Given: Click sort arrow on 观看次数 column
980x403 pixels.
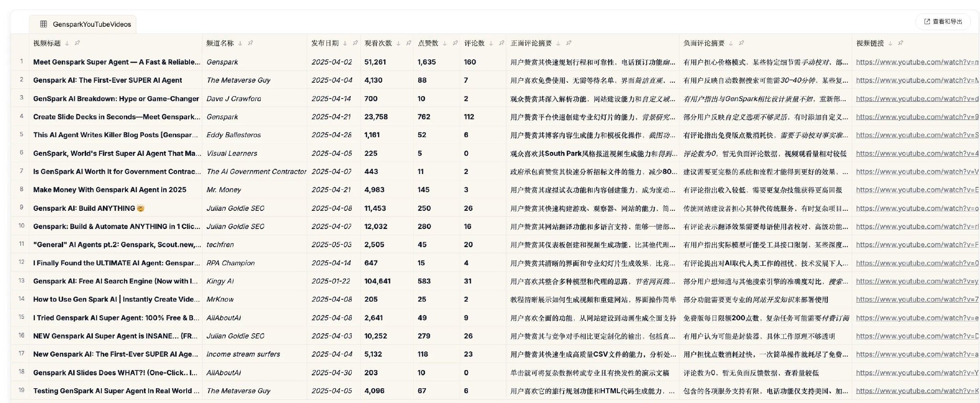Looking at the screenshot, I should 398,43.
